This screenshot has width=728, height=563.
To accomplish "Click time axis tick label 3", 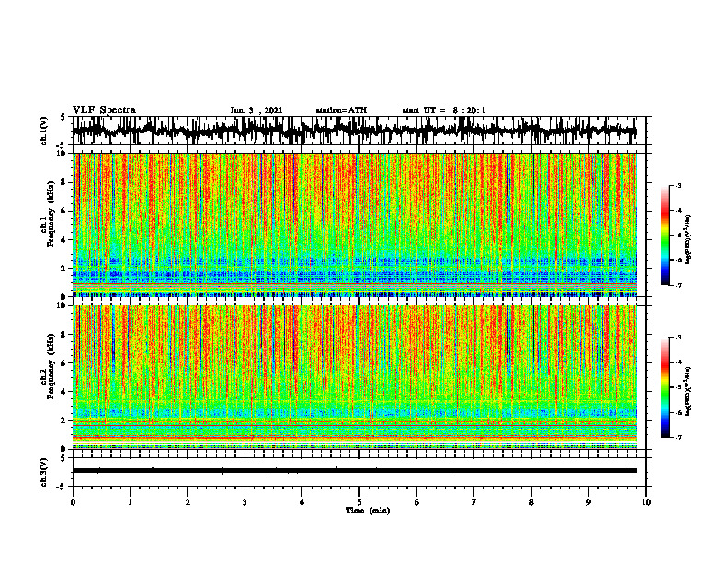I will [245, 502].
